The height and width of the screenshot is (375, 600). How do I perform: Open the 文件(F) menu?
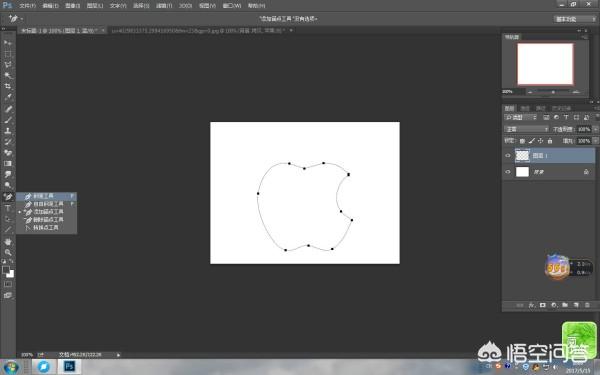27,6
